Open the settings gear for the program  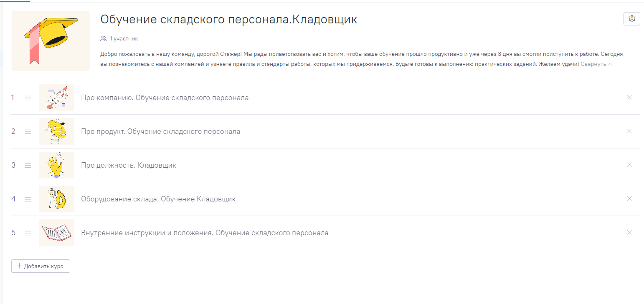(631, 19)
